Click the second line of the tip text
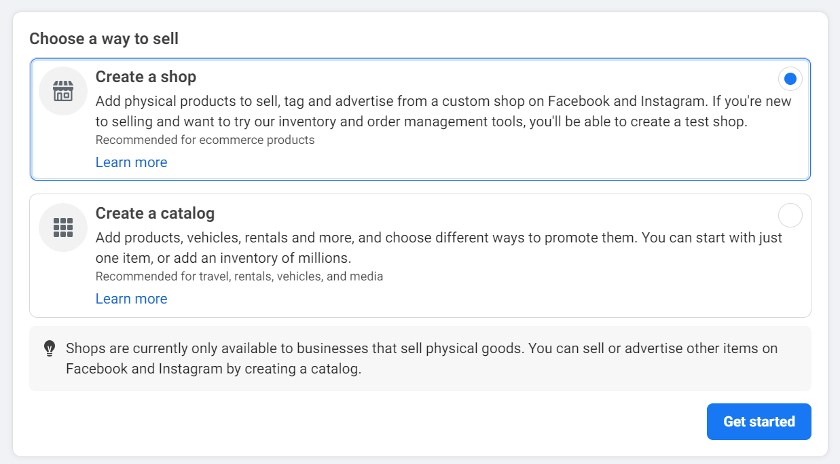 coord(213,369)
